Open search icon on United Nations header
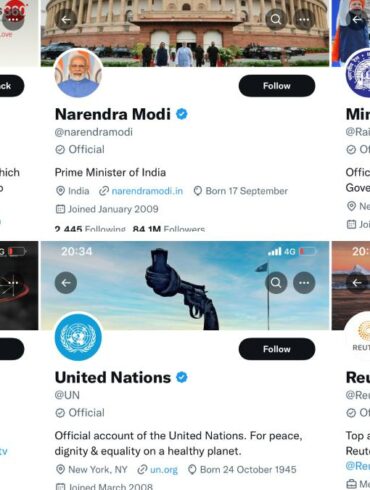The image size is (370, 490). coord(276,283)
